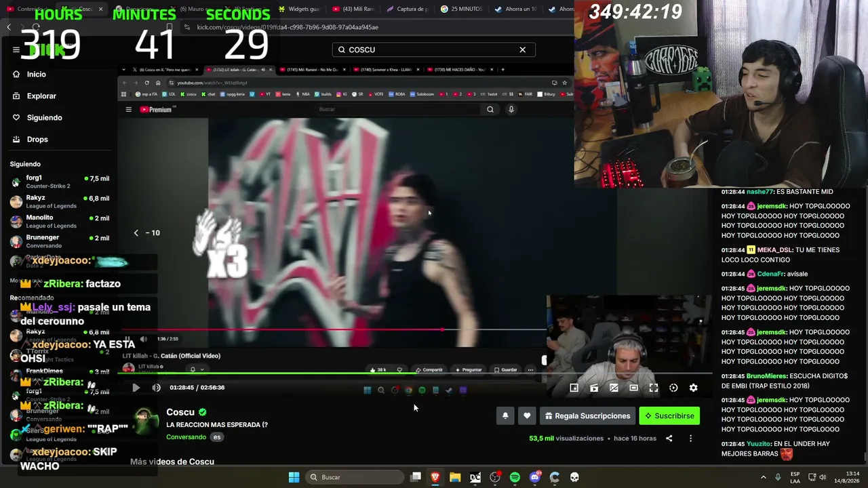Click YouTube search magnifier in stream

click(490, 110)
